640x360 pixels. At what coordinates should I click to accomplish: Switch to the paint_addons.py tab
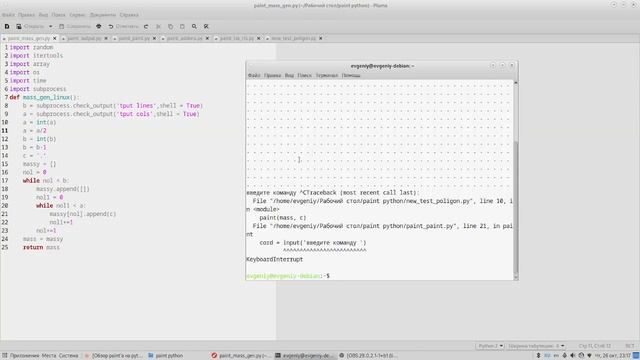click(x=184, y=38)
